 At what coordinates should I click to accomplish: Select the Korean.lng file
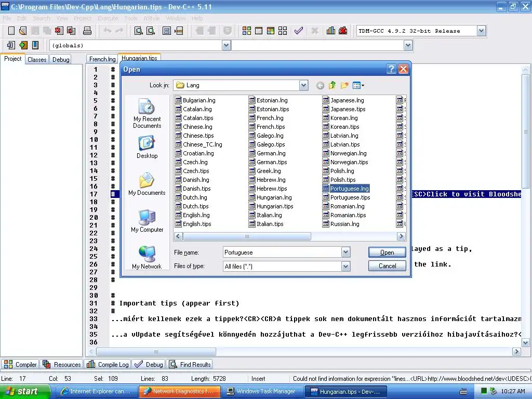[x=340, y=118]
